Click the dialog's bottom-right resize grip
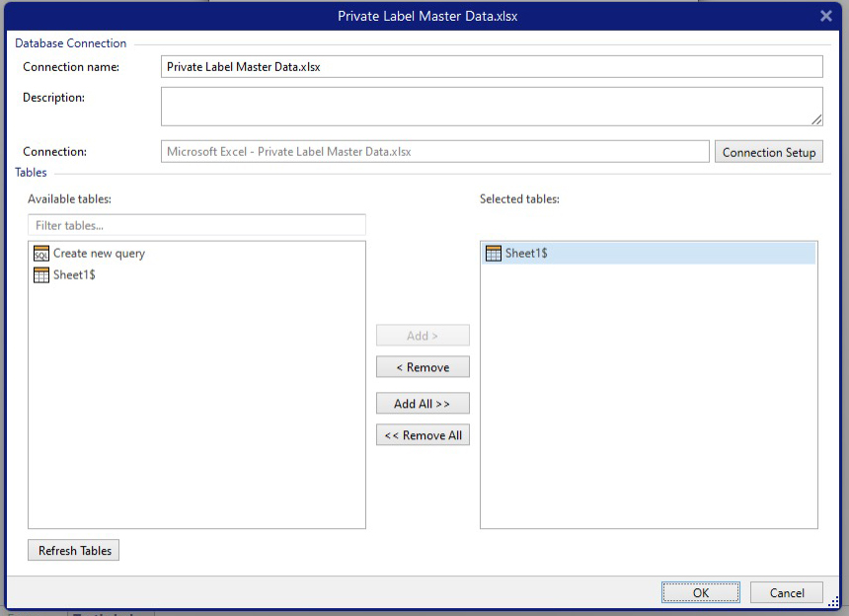 (834, 601)
